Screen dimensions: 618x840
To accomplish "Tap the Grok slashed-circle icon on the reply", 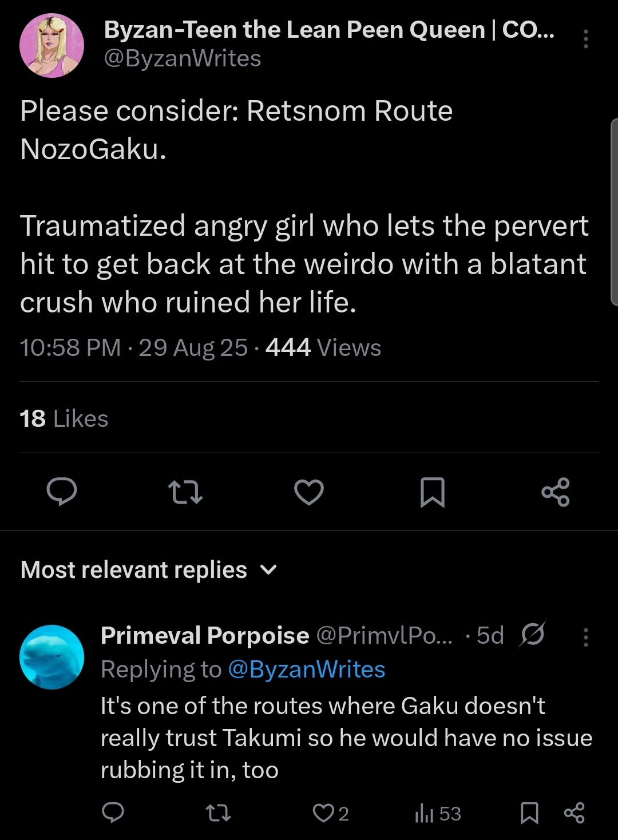I will [x=532, y=635].
